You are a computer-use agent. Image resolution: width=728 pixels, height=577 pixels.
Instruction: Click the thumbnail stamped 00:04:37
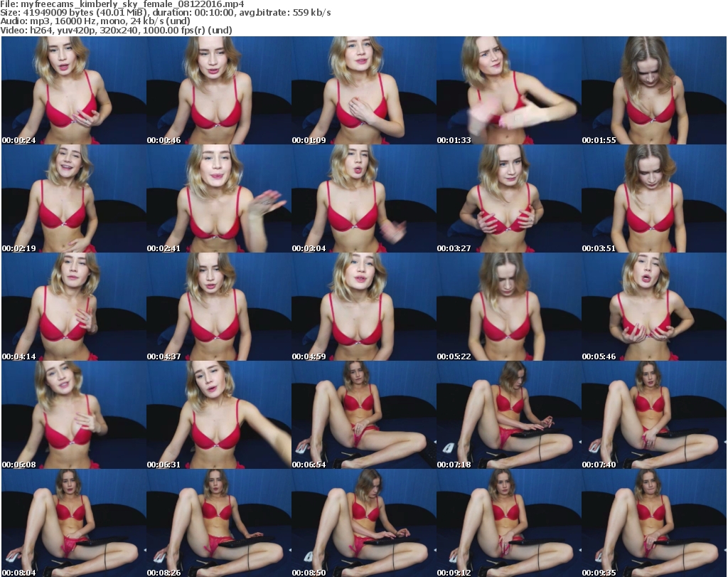219,307
